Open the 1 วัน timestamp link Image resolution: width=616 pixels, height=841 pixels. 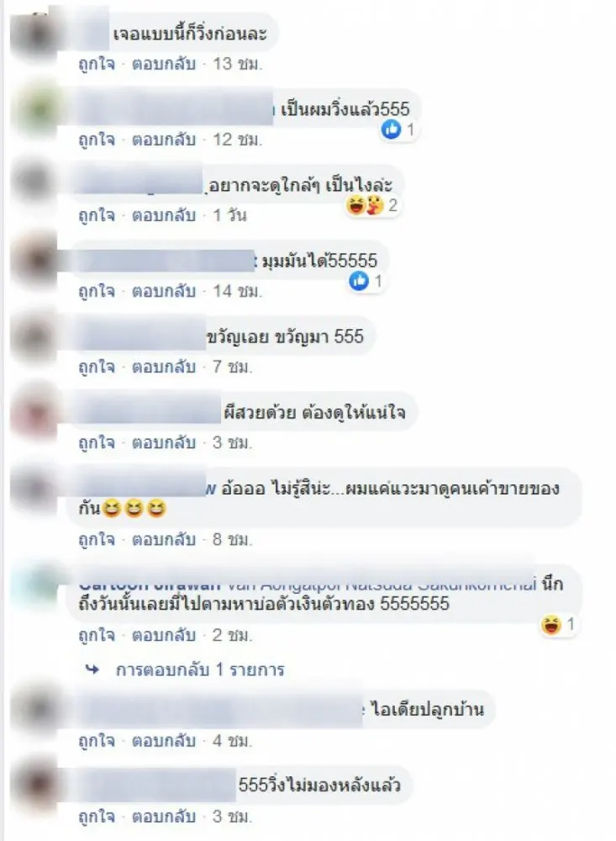229,215
